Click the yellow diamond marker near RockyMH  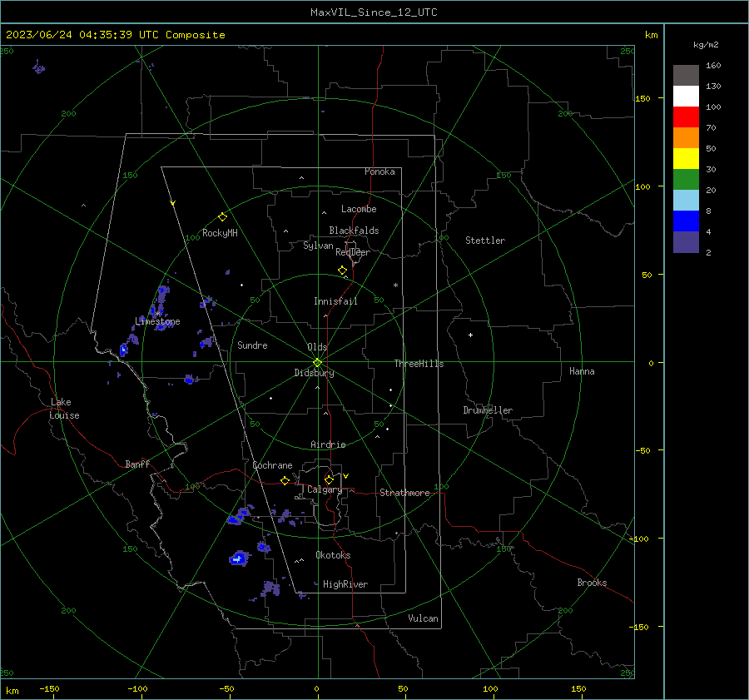point(222,217)
